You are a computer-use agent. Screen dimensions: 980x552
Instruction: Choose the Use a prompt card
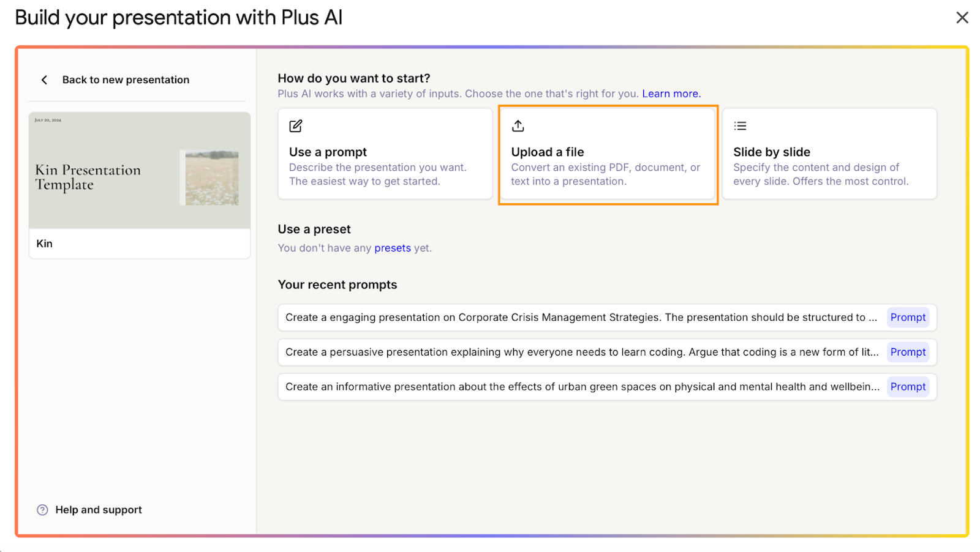coord(385,154)
